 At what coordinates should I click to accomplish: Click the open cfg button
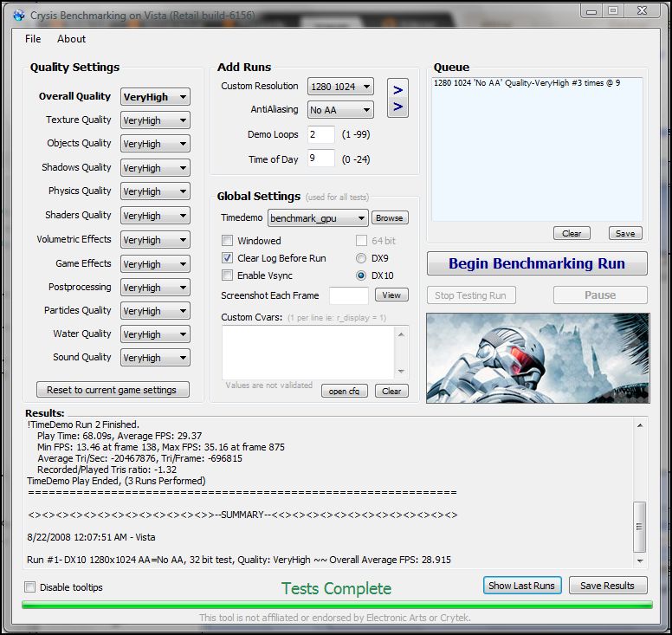(x=345, y=391)
